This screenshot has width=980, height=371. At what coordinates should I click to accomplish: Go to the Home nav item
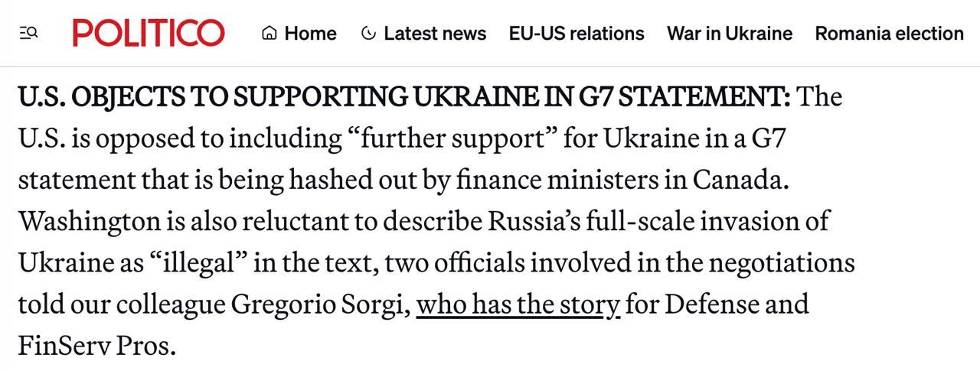click(x=310, y=34)
